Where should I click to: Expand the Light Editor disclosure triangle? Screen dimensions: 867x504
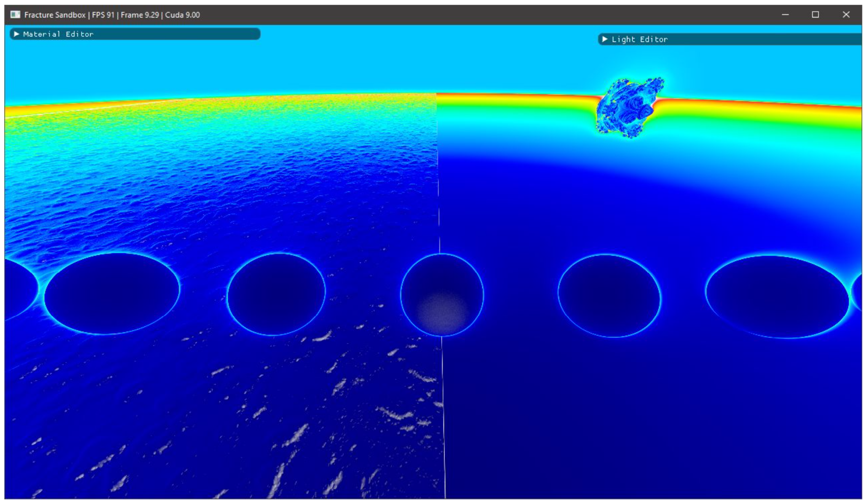pos(605,39)
